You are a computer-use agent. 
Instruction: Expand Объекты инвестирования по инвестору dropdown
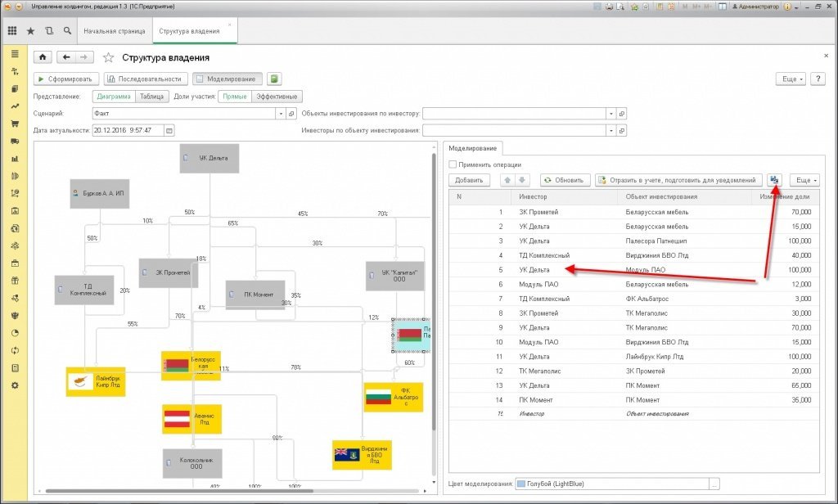coord(610,113)
